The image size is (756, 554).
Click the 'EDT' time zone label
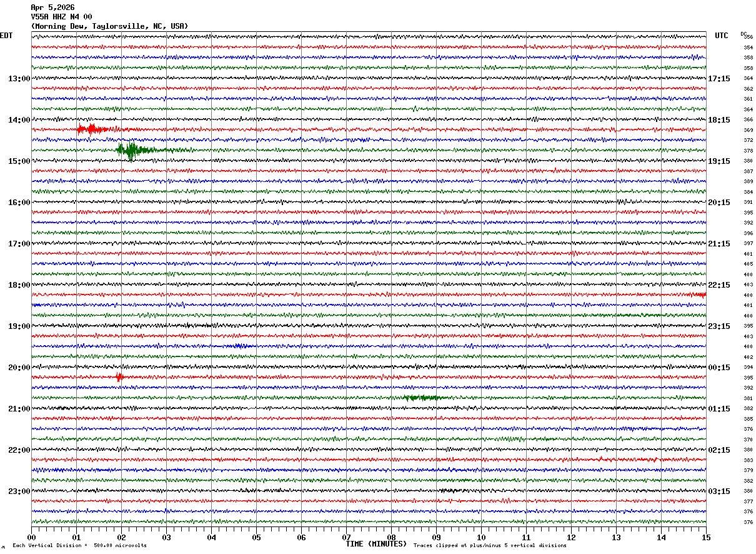pos(6,36)
